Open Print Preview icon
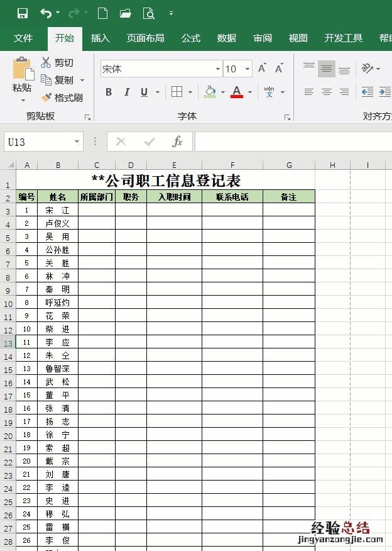 149,13
